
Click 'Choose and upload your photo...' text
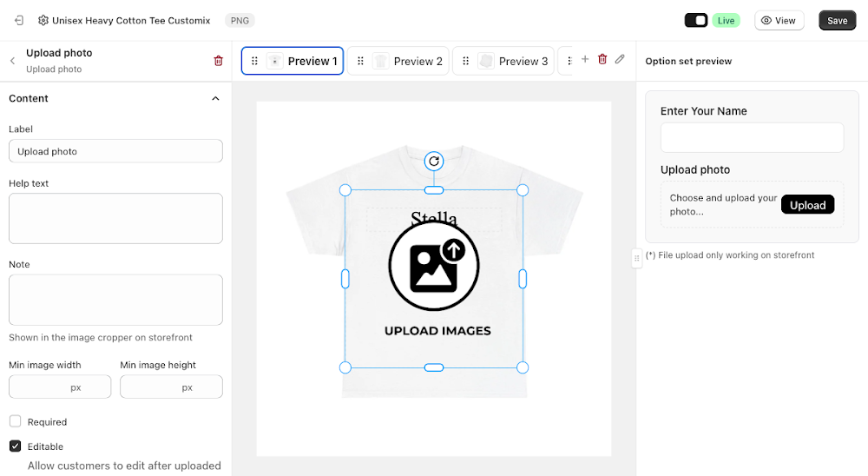pyautogui.click(x=723, y=204)
